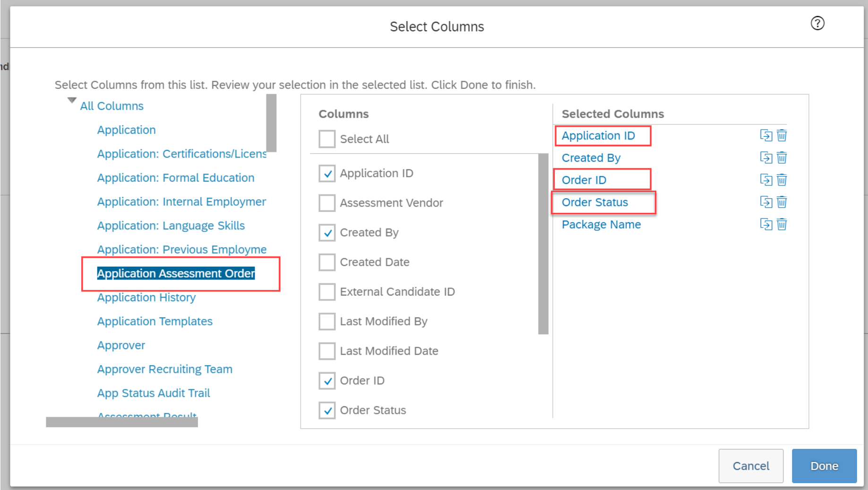The height and width of the screenshot is (490, 868).
Task: Open Application Templates category
Action: pyautogui.click(x=155, y=322)
